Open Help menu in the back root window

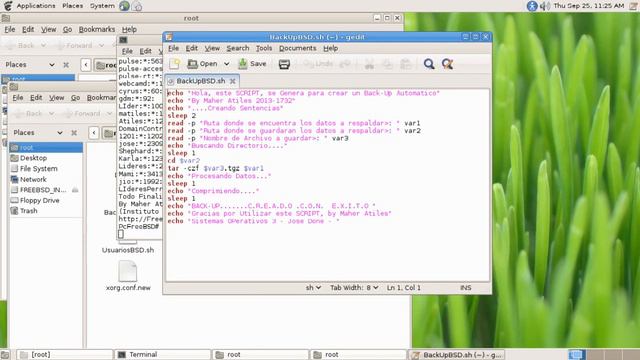point(129,29)
